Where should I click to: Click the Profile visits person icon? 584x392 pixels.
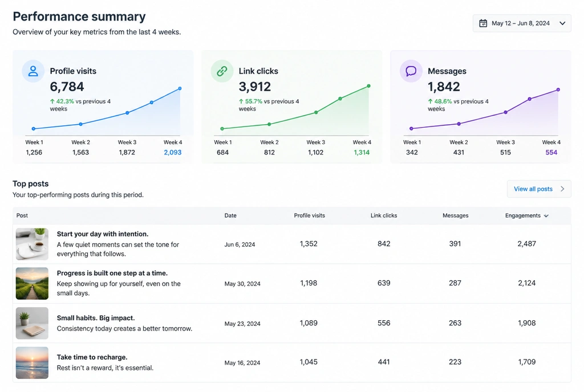[x=33, y=71]
